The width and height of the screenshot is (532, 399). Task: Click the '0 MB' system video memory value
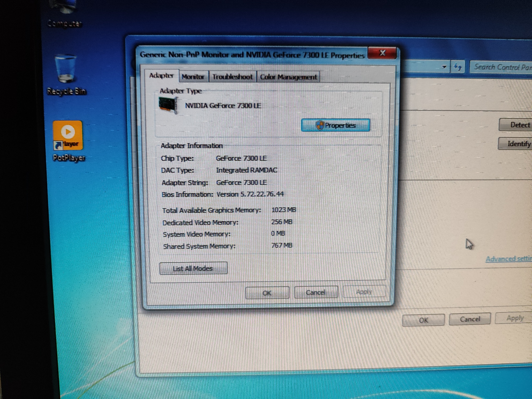(x=278, y=233)
